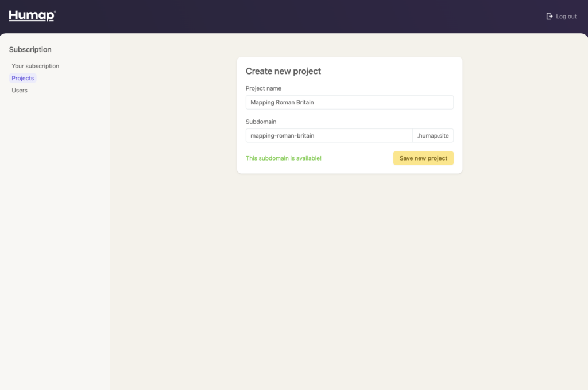Select Projects in the sidebar
Viewport: 588px width, 390px height.
coord(23,78)
